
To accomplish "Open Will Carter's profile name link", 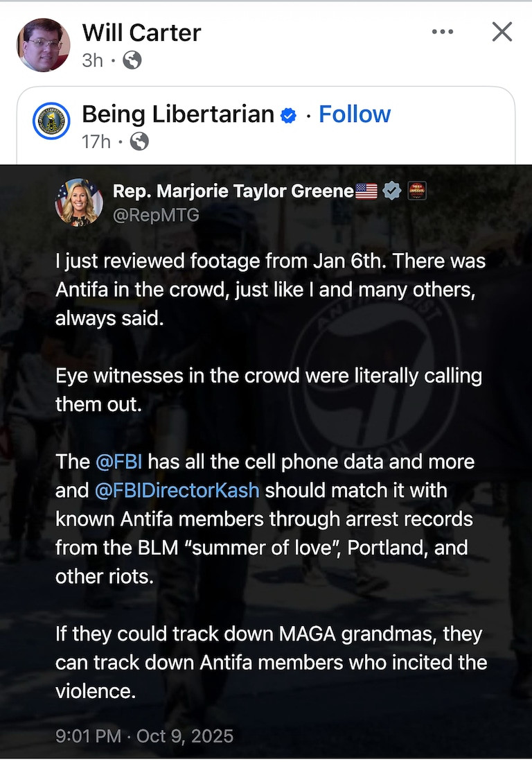I will click(141, 32).
